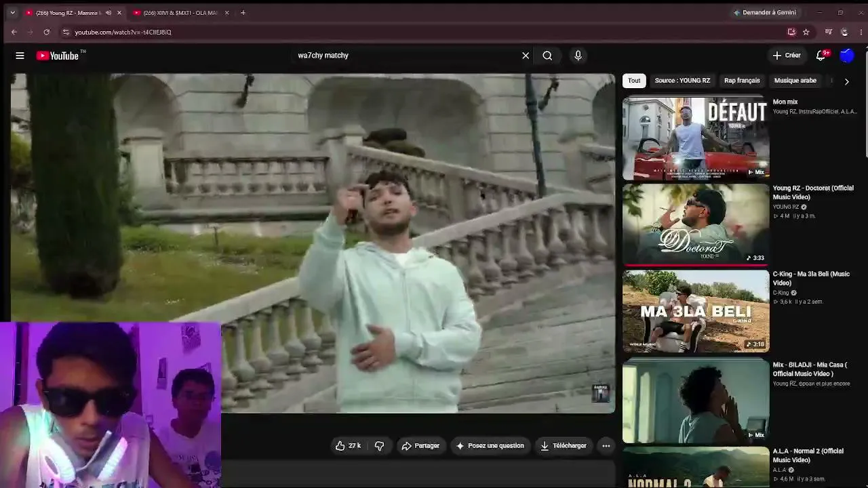
Task: Open the BILADJI Mia Casa mix thumbnail
Action: pyautogui.click(x=696, y=401)
